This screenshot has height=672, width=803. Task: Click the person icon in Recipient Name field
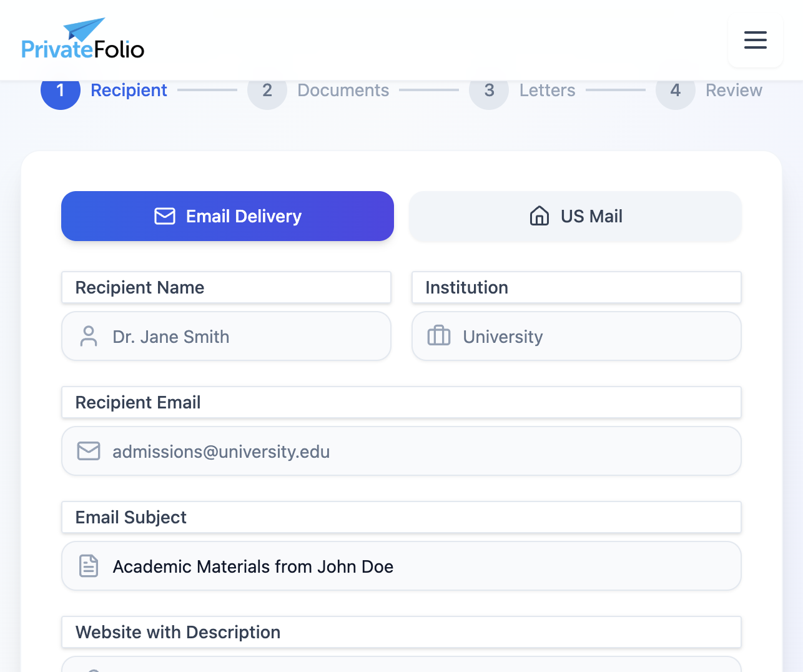pyautogui.click(x=89, y=336)
